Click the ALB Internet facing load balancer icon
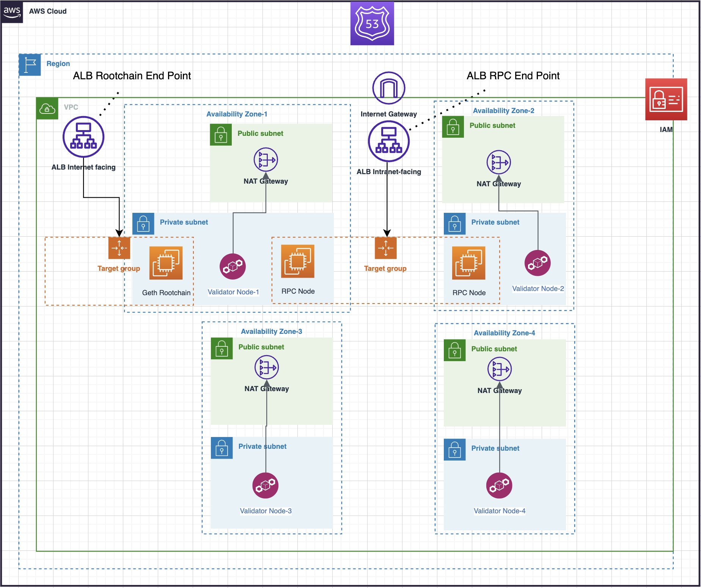This screenshot has height=588, width=701. (x=83, y=137)
